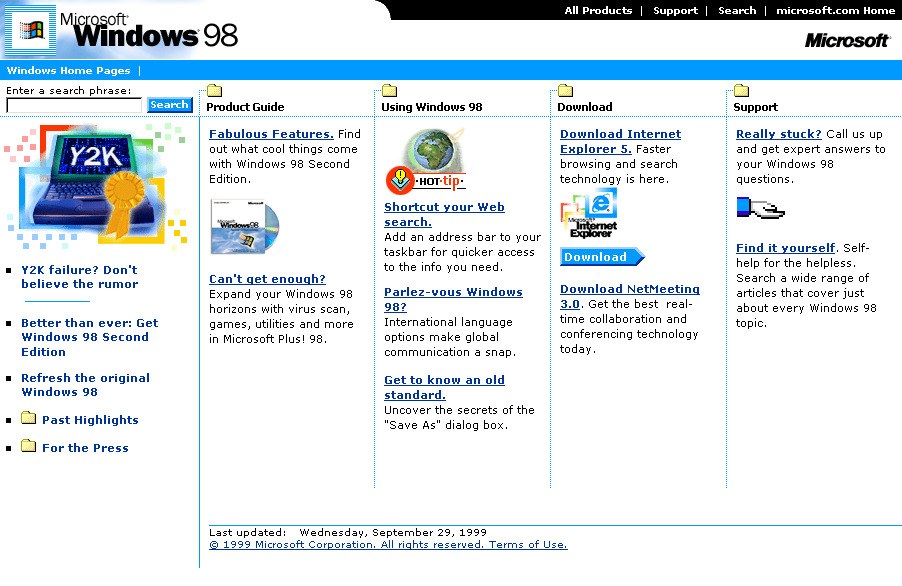Click the Windows 98 box shot thumbnail
Image resolution: width=902 pixels, height=586 pixels.
[239, 225]
